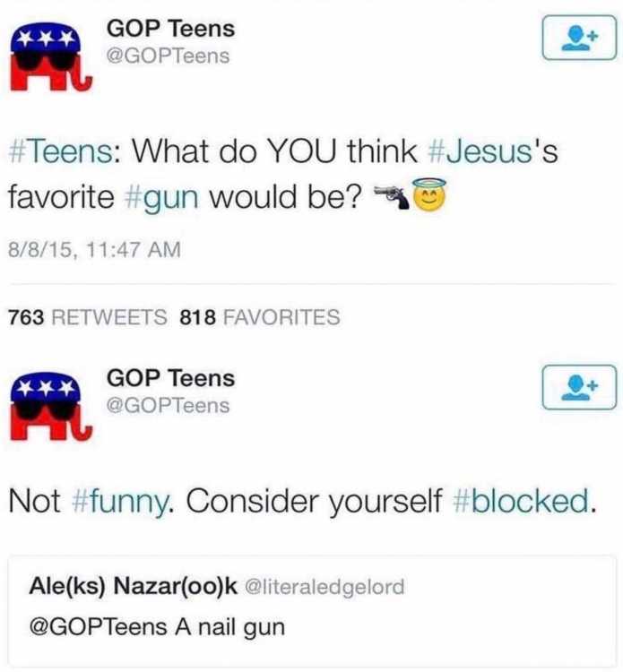Click the follow icon on the second tweet
Screen dimensions: 623x672
point(579,387)
